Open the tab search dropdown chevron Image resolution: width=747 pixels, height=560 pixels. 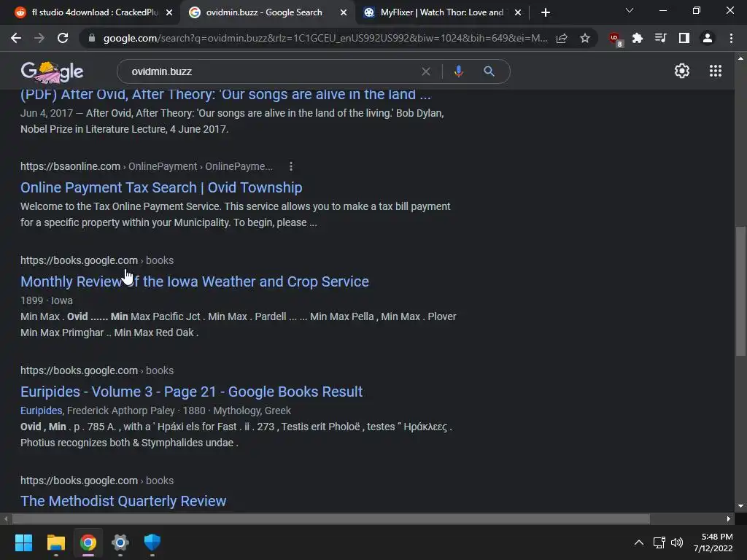coord(630,10)
